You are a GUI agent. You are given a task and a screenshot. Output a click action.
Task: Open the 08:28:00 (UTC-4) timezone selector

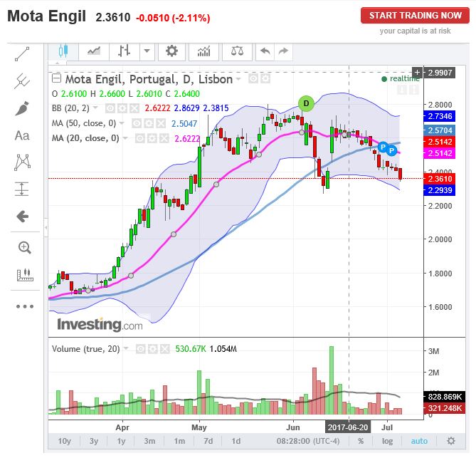308,441
